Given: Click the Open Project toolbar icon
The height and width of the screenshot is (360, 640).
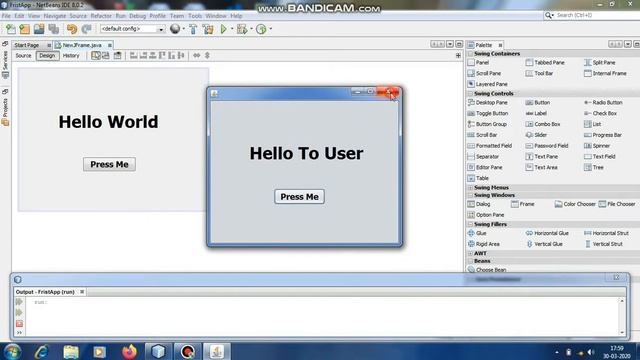Looking at the screenshot, I should click(39, 29).
